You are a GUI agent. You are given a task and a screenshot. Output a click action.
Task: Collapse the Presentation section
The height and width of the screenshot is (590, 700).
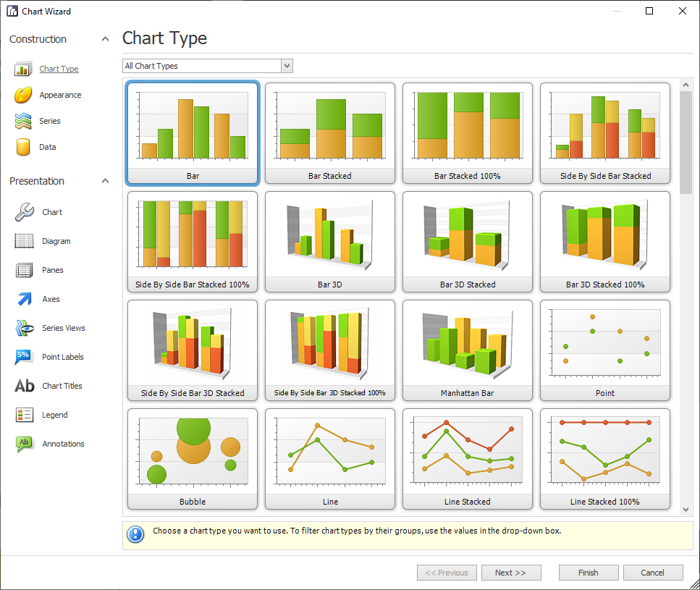tap(105, 180)
